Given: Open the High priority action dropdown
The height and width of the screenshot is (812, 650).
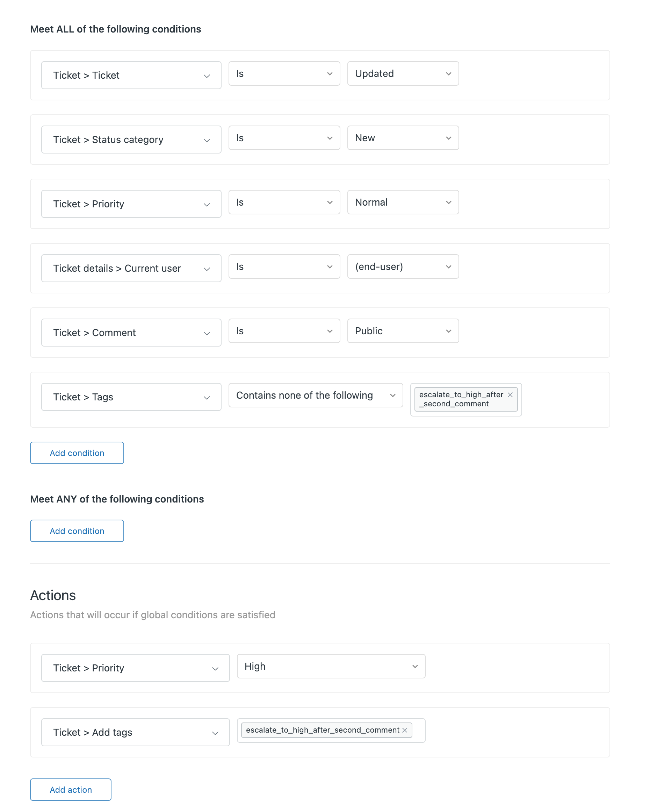Looking at the screenshot, I should [x=331, y=666].
